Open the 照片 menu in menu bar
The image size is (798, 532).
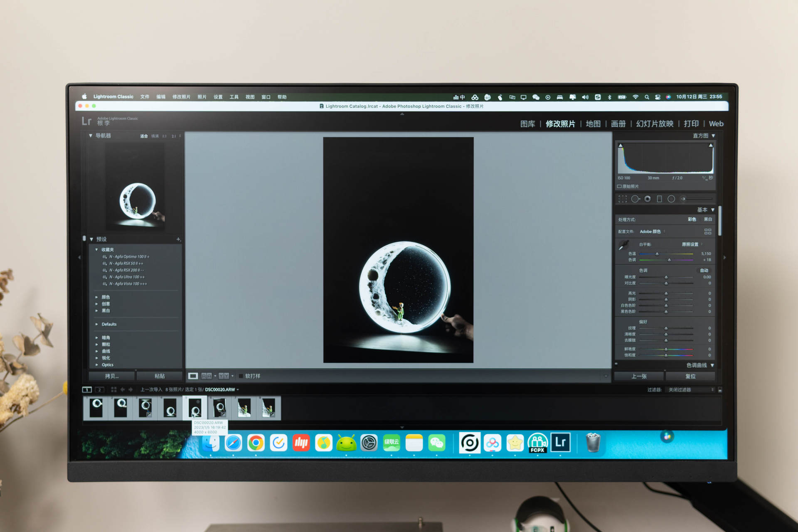coord(202,97)
